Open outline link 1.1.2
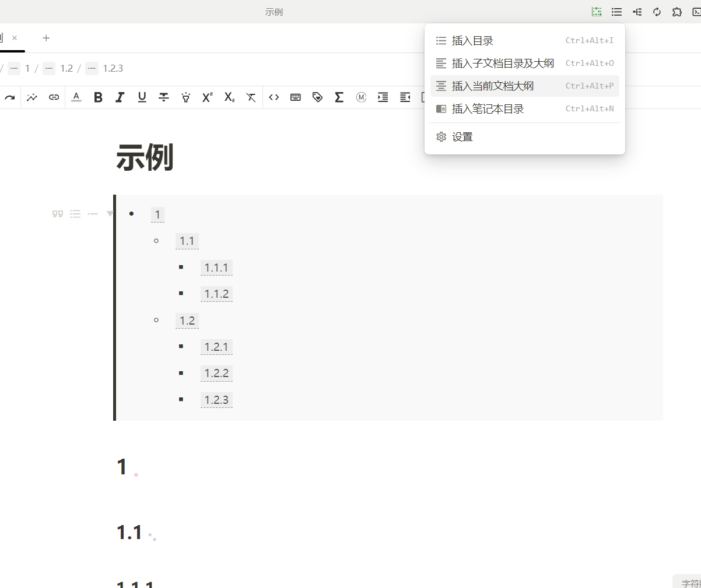The height and width of the screenshot is (588, 701). point(216,294)
